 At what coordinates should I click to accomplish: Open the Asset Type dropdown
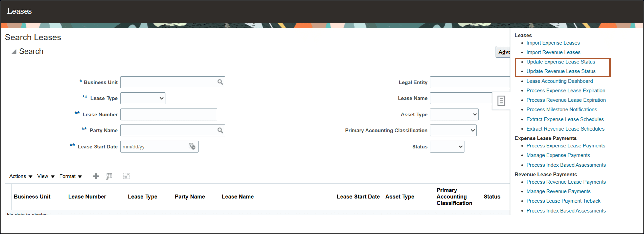coord(454,114)
